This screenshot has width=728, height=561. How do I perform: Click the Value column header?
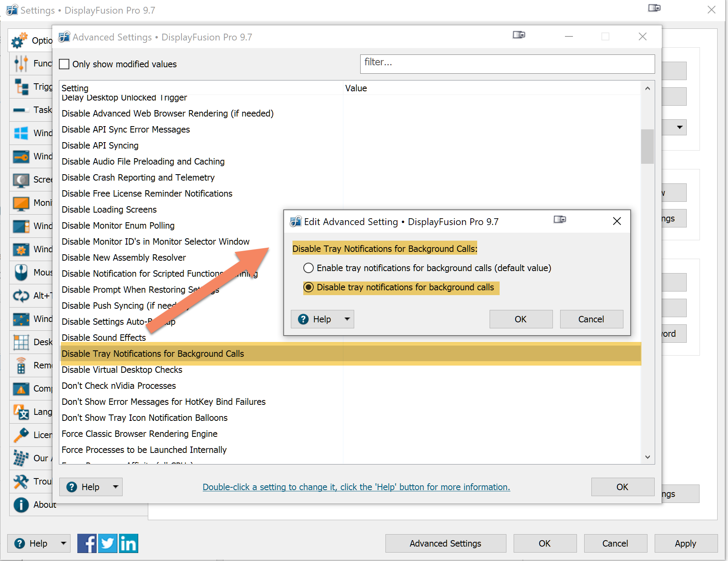[x=492, y=88]
